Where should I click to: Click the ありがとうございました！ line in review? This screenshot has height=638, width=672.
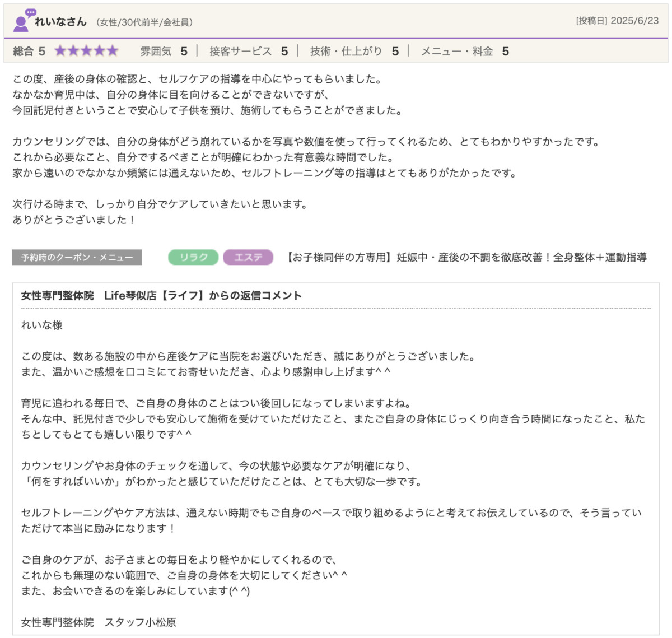pos(74,220)
